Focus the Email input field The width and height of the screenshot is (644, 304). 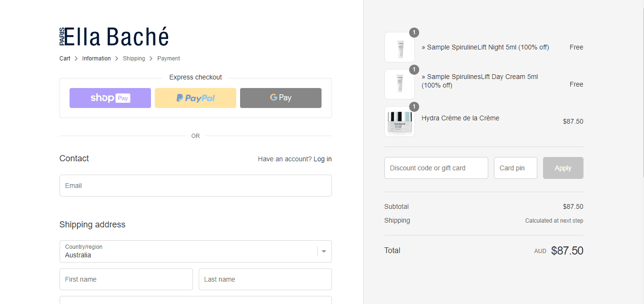tap(195, 186)
